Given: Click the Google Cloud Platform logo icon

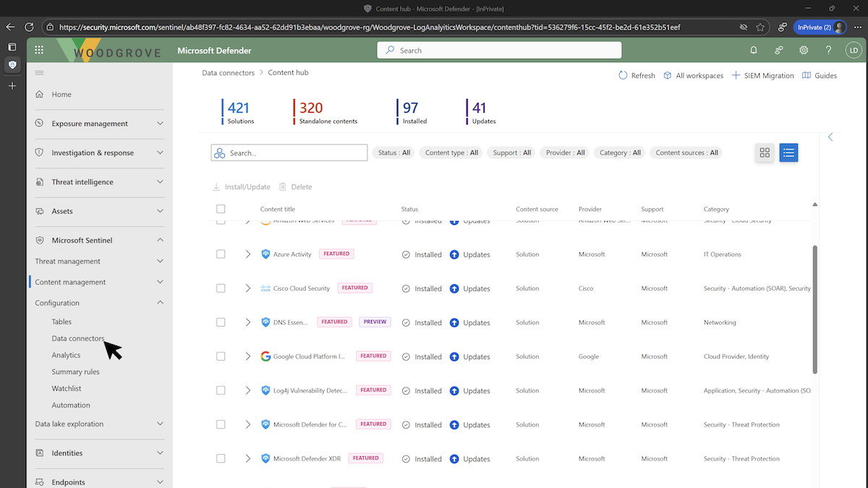Looking at the screenshot, I should click(265, 356).
